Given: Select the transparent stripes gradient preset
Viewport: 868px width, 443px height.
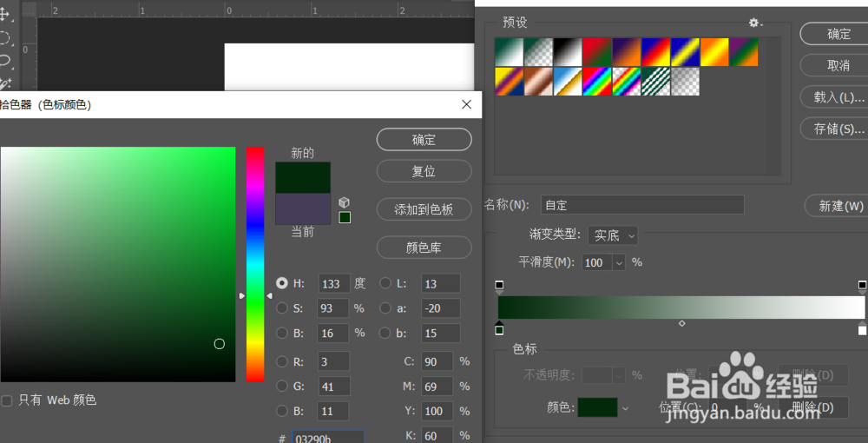Looking at the screenshot, I should 655,82.
